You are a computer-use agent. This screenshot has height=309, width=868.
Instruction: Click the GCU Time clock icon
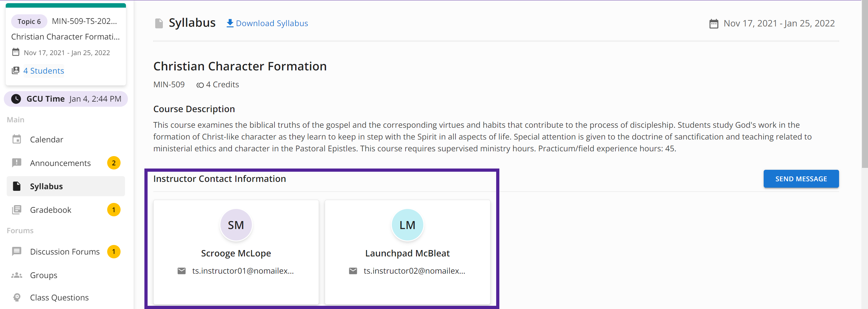point(16,99)
